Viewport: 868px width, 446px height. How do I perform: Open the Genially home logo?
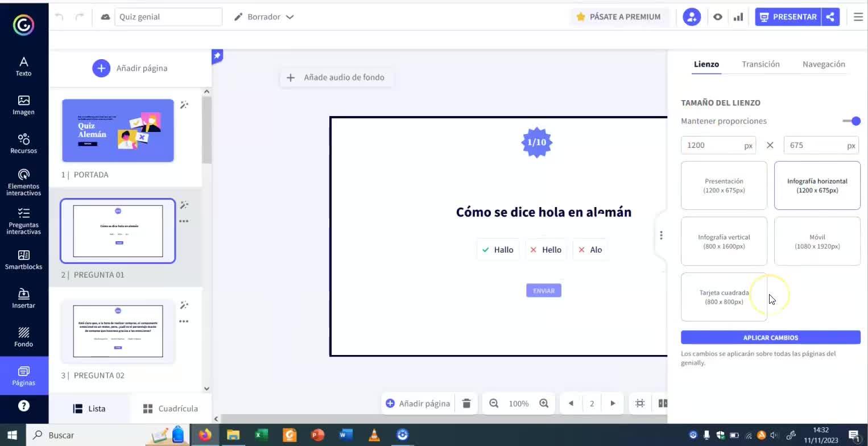[24, 24]
